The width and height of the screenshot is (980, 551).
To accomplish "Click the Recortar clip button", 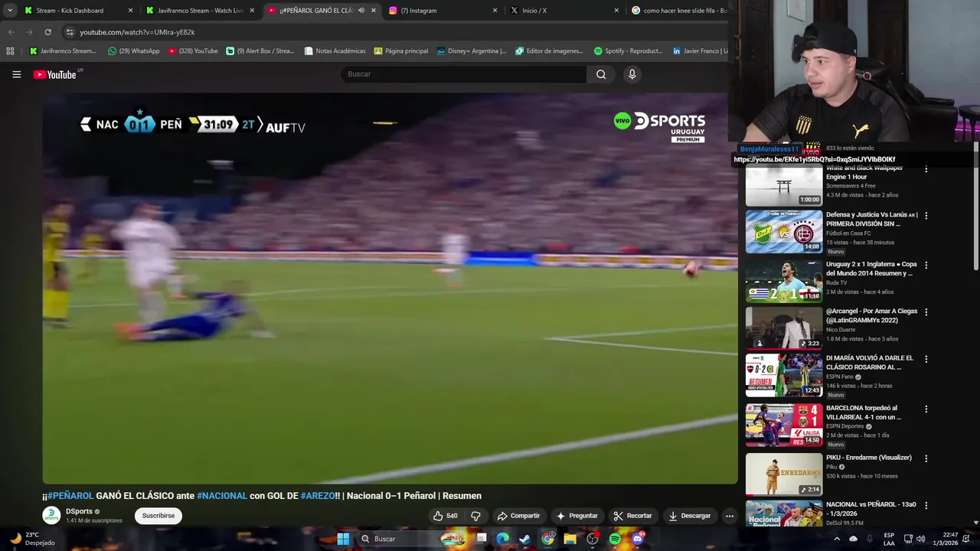I will tap(632, 516).
